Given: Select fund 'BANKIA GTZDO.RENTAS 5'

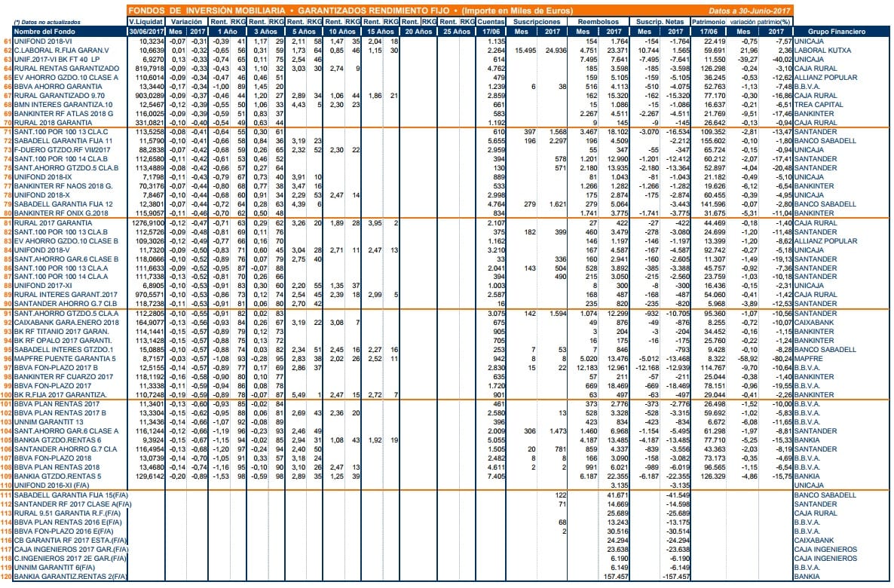Looking at the screenshot, I should click(x=57, y=476).
